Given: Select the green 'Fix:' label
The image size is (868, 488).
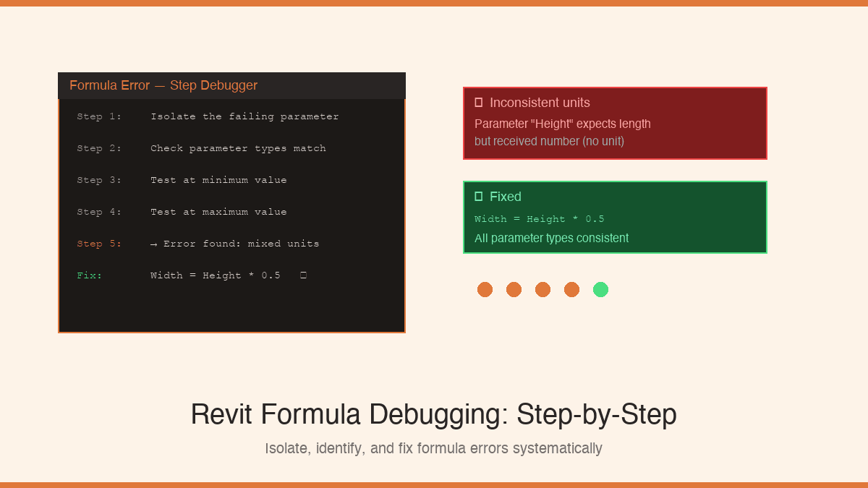Looking at the screenshot, I should click(90, 275).
